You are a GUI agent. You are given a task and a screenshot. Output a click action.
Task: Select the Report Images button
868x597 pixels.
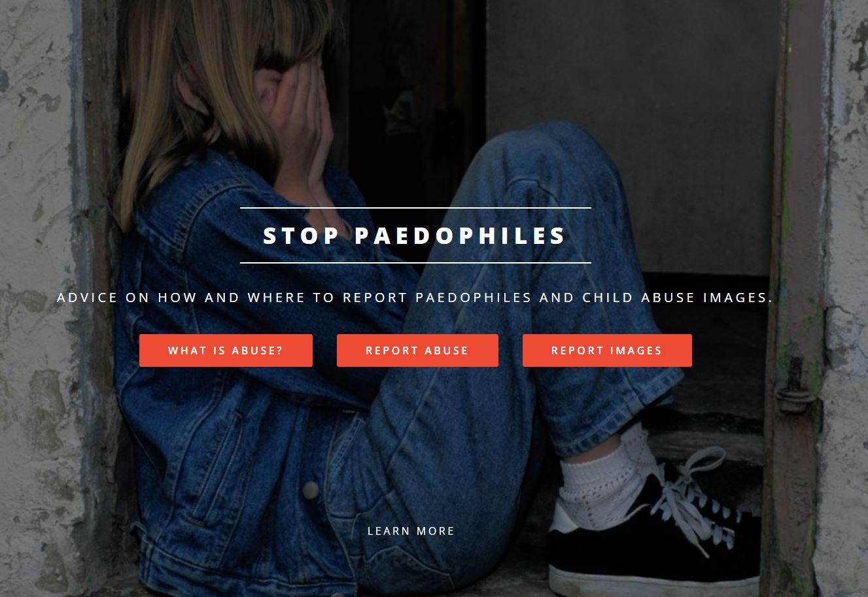click(607, 350)
